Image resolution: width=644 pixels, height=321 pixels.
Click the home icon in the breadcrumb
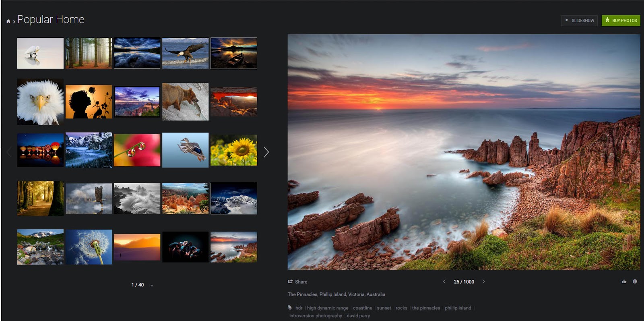point(8,21)
